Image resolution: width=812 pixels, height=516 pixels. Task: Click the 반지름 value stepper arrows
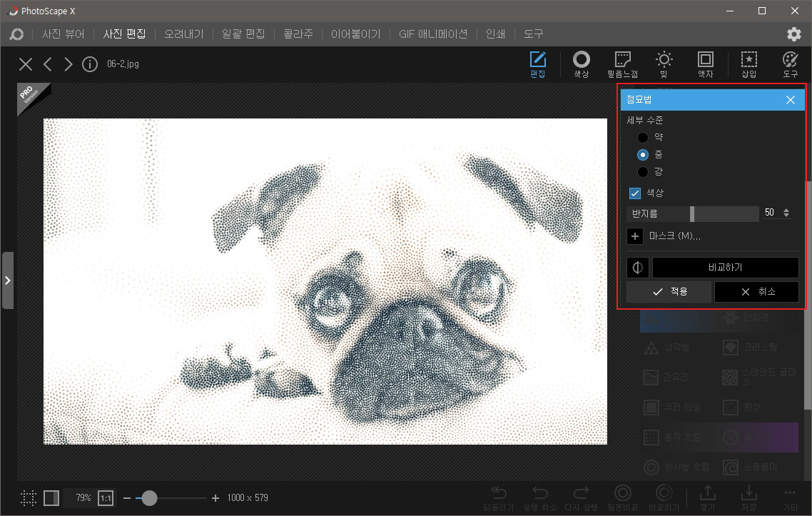[x=786, y=213]
